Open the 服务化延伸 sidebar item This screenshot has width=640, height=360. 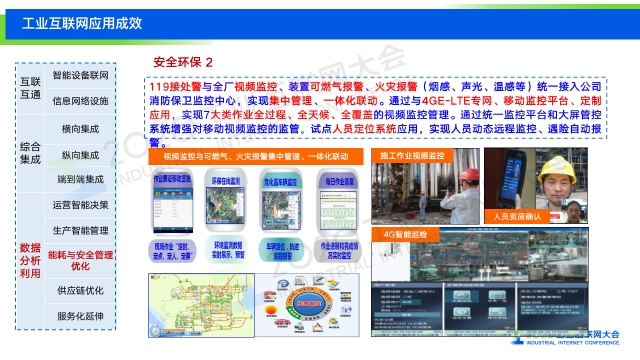click(80, 316)
